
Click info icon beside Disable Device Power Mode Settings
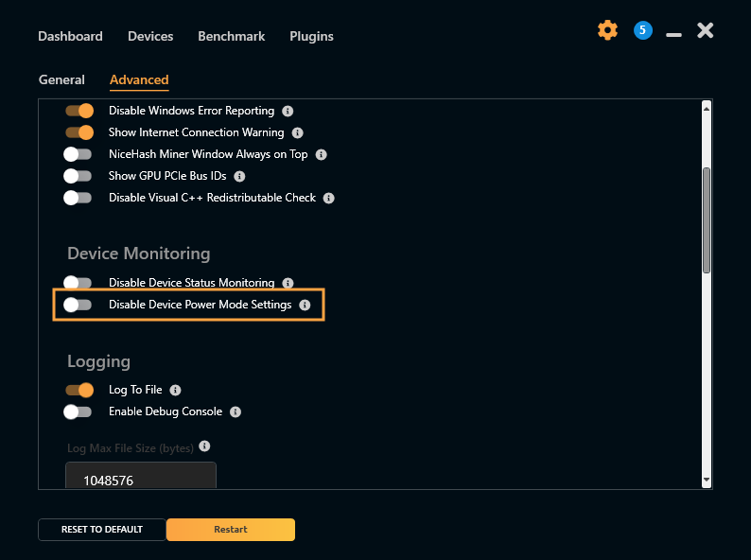click(x=305, y=305)
